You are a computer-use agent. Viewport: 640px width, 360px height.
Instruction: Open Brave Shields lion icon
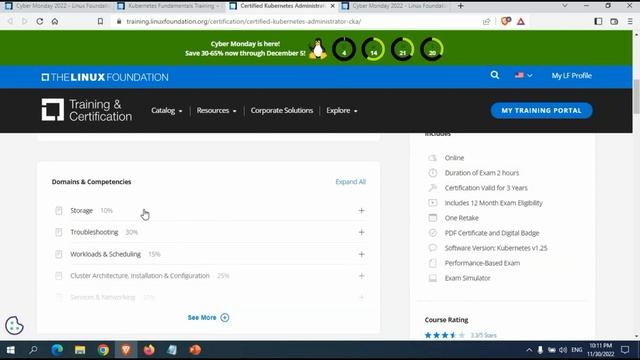pos(505,21)
